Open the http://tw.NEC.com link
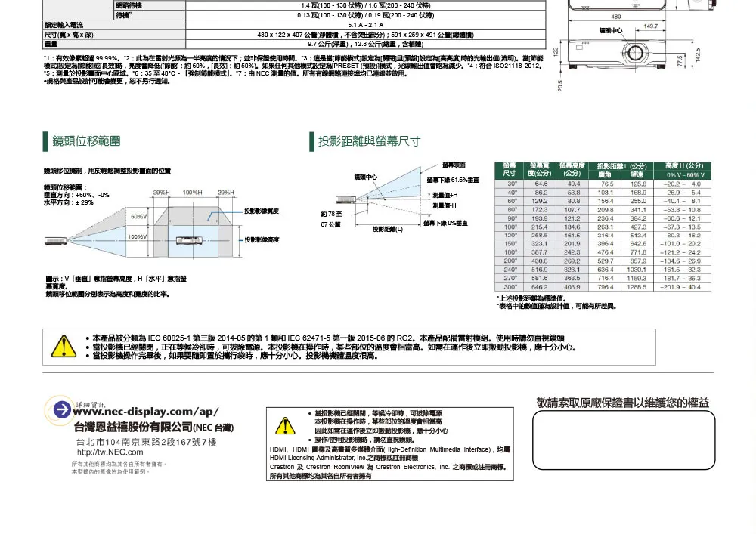 [x=110, y=452]
